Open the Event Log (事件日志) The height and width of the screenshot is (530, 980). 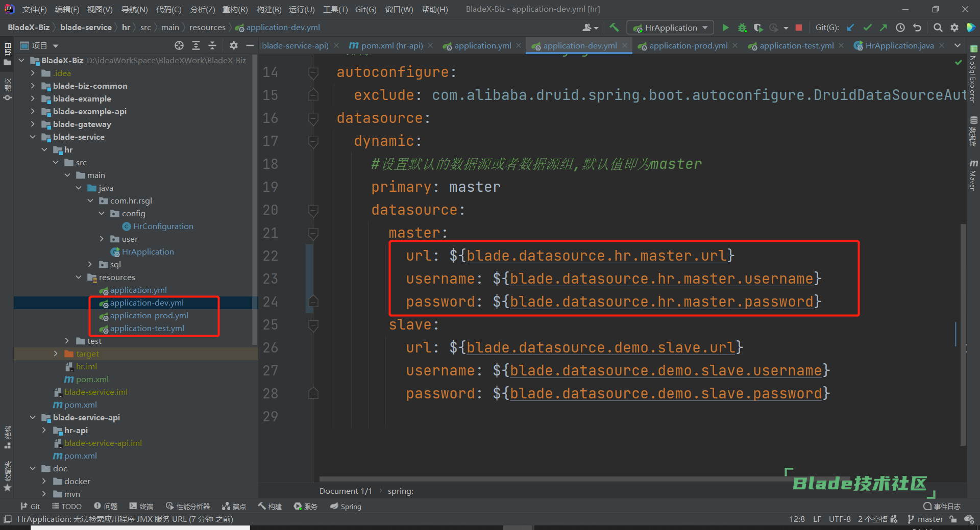(x=942, y=506)
